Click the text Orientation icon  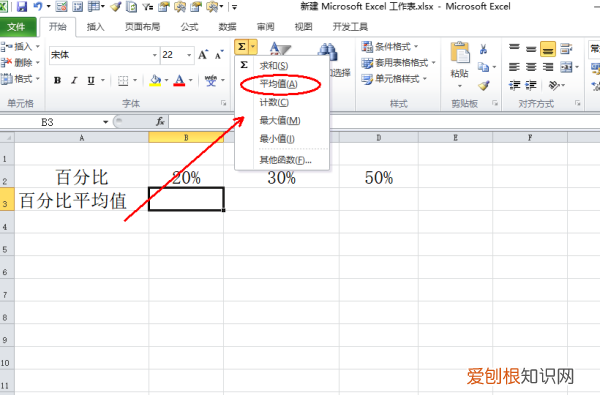(x=554, y=85)
